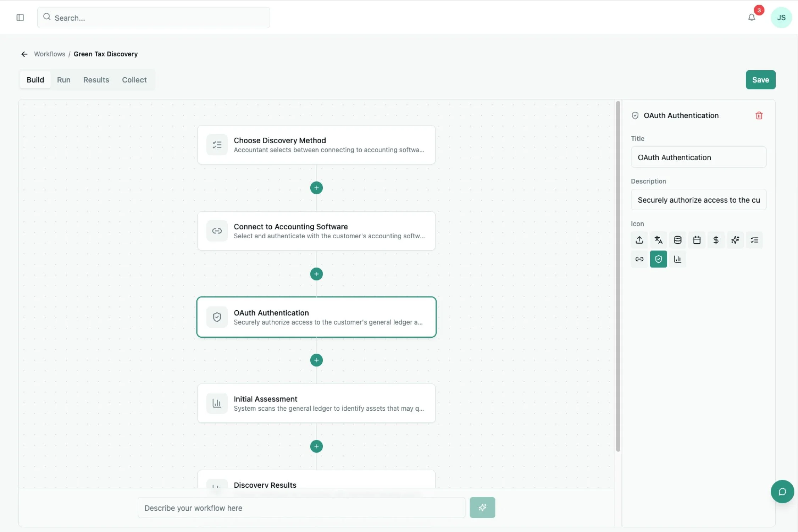The height and width of the screenshot is (532, 798).
Task: Click the canvas vertical scrollbar
Action: tap(618, 277)
